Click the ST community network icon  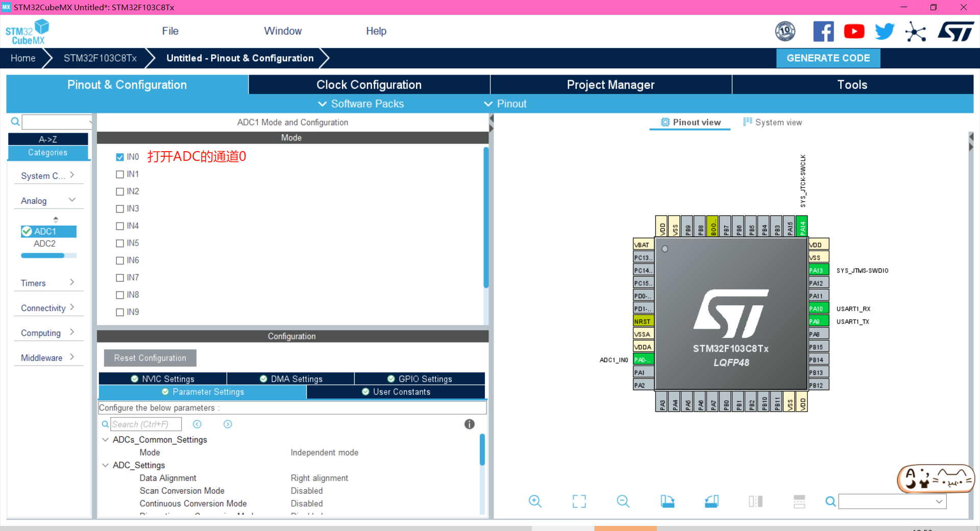(915, 32)
